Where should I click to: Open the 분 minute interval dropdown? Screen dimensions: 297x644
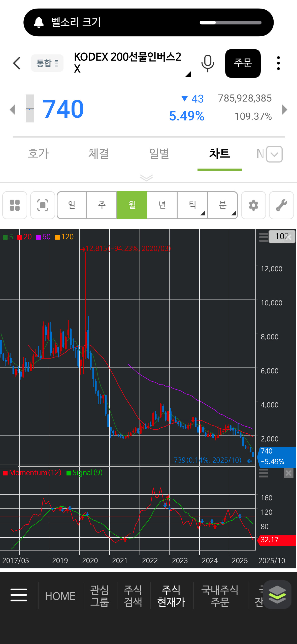222,205
